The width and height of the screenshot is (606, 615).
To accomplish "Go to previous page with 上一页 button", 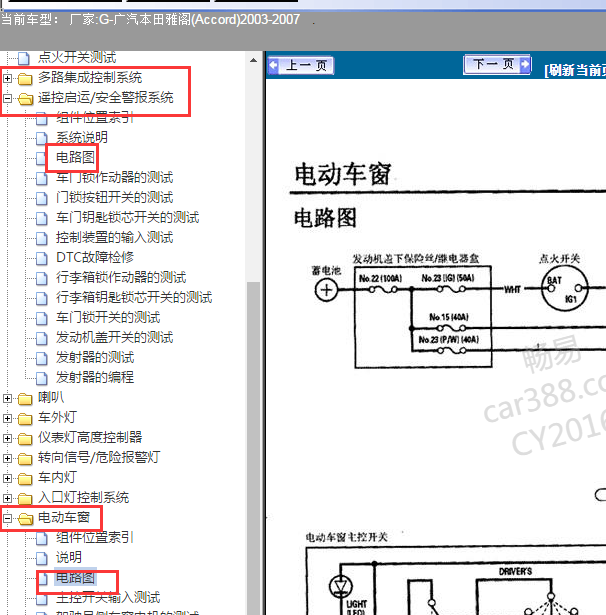I will [301, 65].
